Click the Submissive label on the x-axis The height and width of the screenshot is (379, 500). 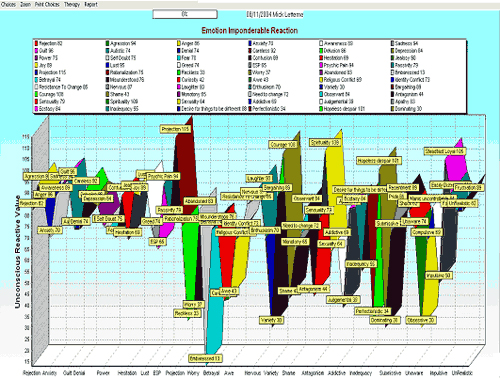tap(390, 373)
